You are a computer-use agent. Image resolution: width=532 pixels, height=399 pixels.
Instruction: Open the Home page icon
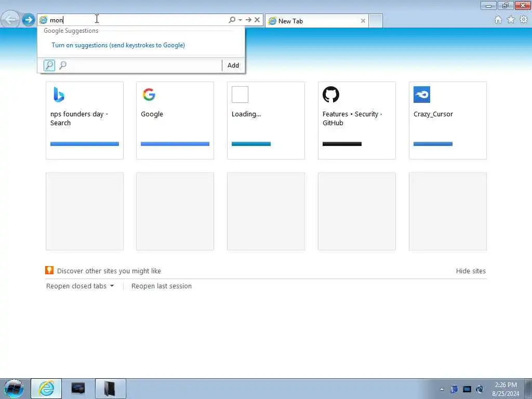pos(498,20)
